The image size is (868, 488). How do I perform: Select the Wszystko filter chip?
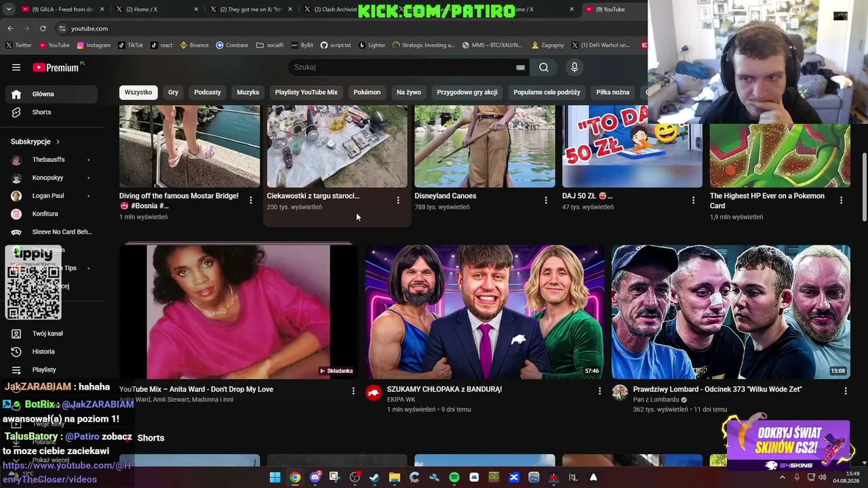point(138,92)
